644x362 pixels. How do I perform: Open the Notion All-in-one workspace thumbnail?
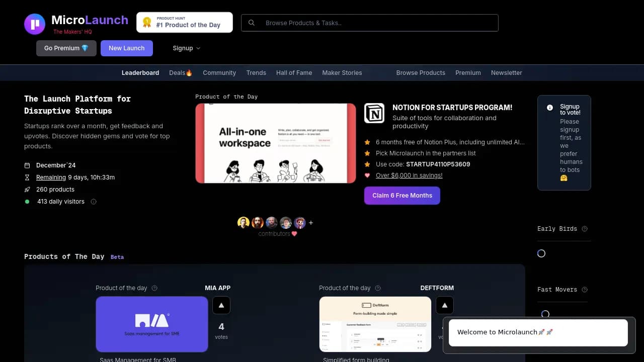coord(276,143)
